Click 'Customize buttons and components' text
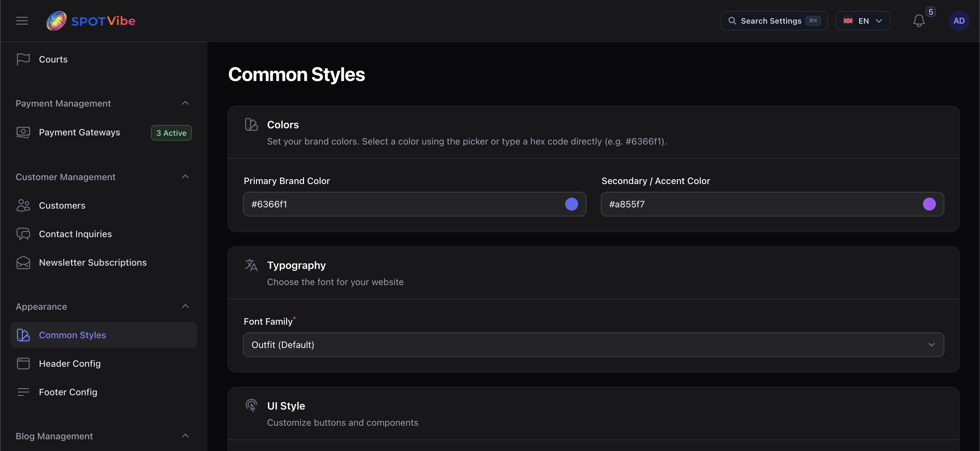Screen dimensions: 980x451 [343, 423]
